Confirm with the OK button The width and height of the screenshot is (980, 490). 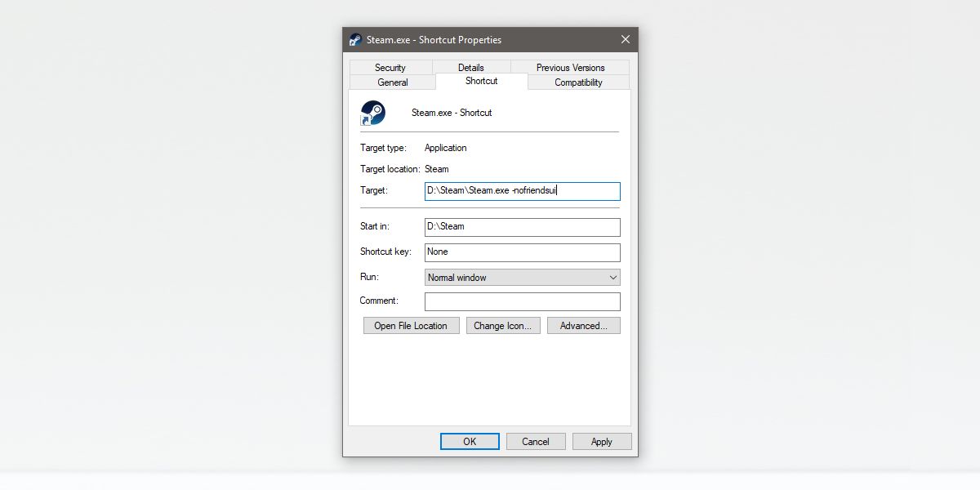point(470,442)
